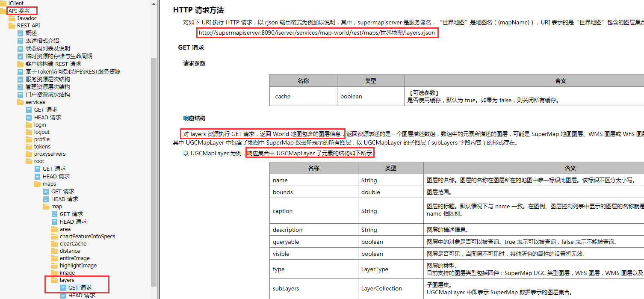Screen dimensions: 644x299
Task: Open HEAD 请求 directly under maps
Action: [x=65, y=199]
